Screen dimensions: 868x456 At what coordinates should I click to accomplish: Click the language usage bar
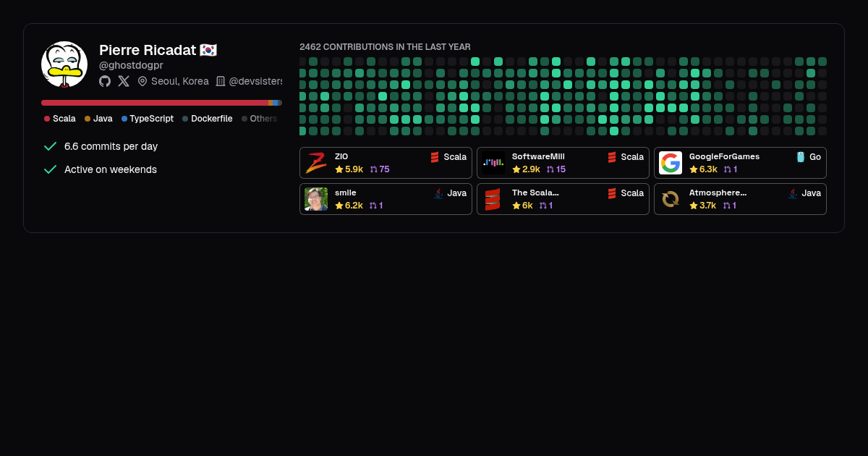coord(161,103)
